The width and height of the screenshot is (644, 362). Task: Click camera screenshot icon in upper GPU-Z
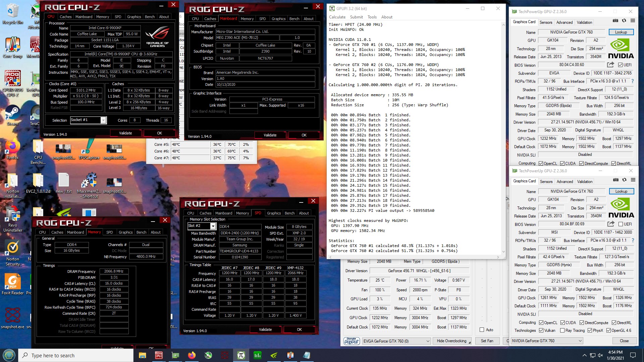(x=615, y=21)
